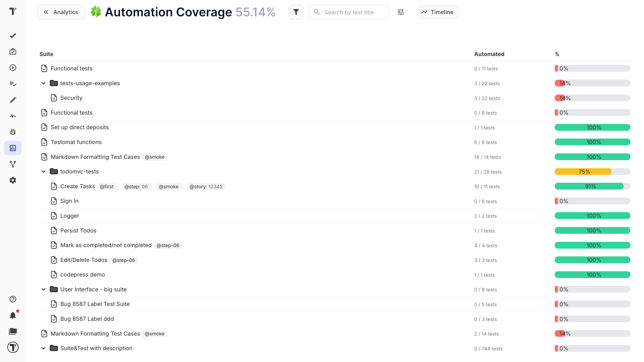Image resolution: width=644 pixels, height=362 pixels.
Task: Collapse the tests-usage-examples folder chevron
Action: point(44,83)
